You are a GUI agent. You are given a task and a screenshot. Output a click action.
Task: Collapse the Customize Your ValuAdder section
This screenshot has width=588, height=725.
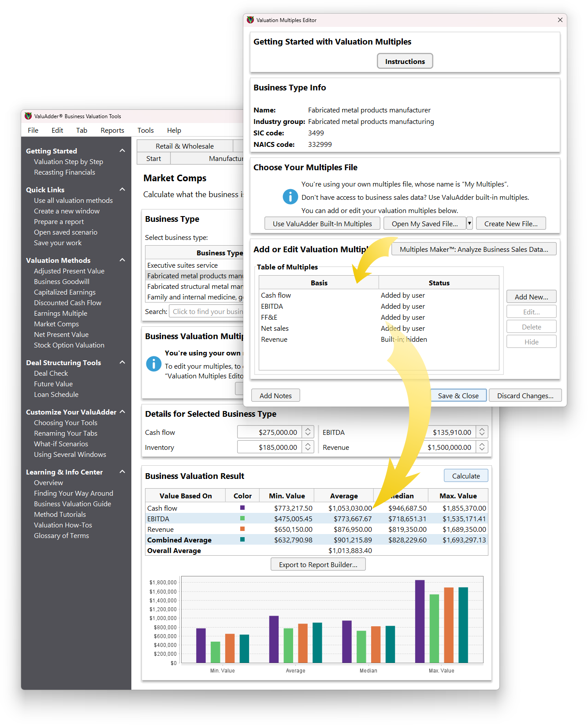click(123, 412)
